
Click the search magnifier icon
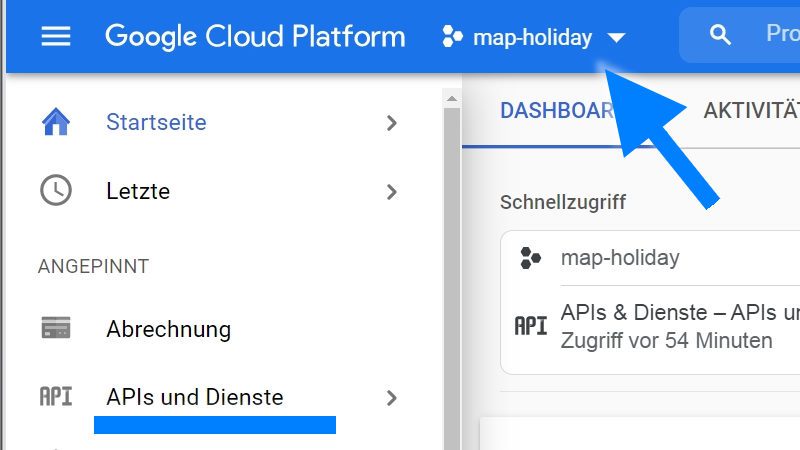tap(720, 36)
